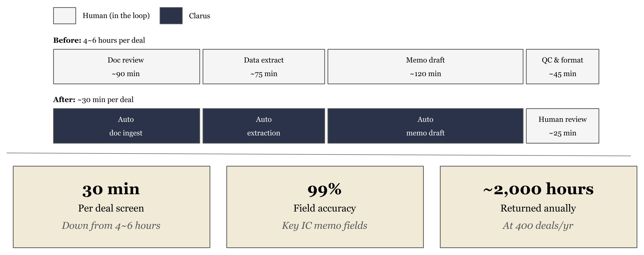This screenshot has height=255, width=644.
Task: Click the "QC & format ~45 min" box
Action: [562, 67]
